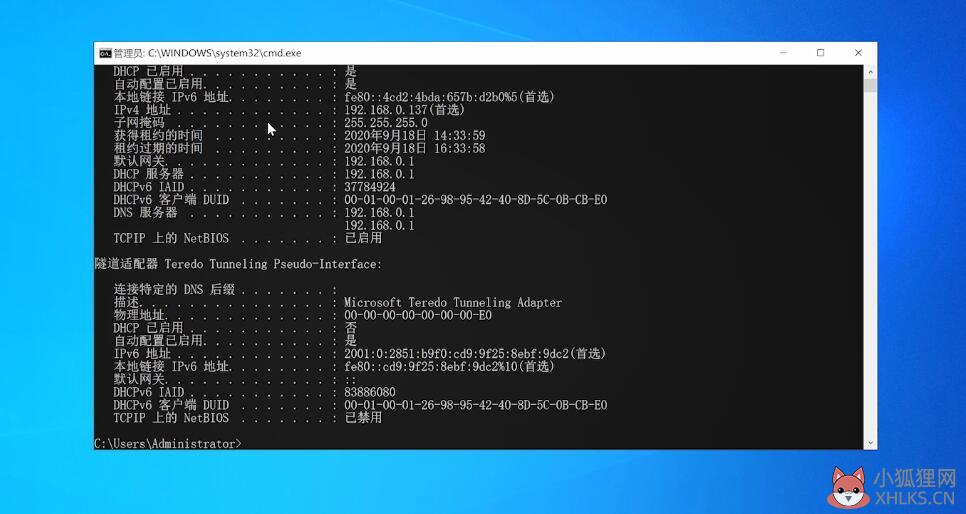The height and width of the screenshot is (514, 966).
Task: Minimize the cmd.exe window
Action: 783,53
